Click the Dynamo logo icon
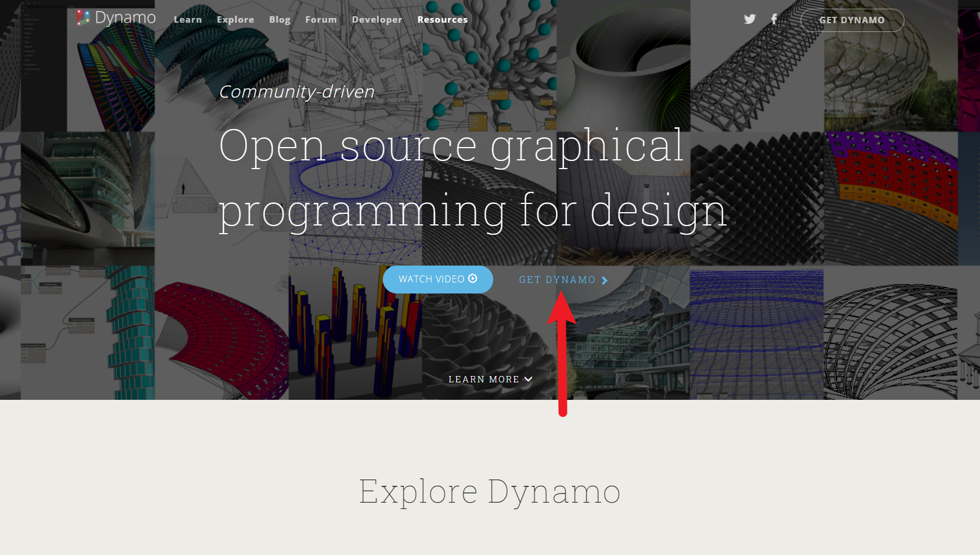This screenshot has width=980, height=555. click(83, 18)
